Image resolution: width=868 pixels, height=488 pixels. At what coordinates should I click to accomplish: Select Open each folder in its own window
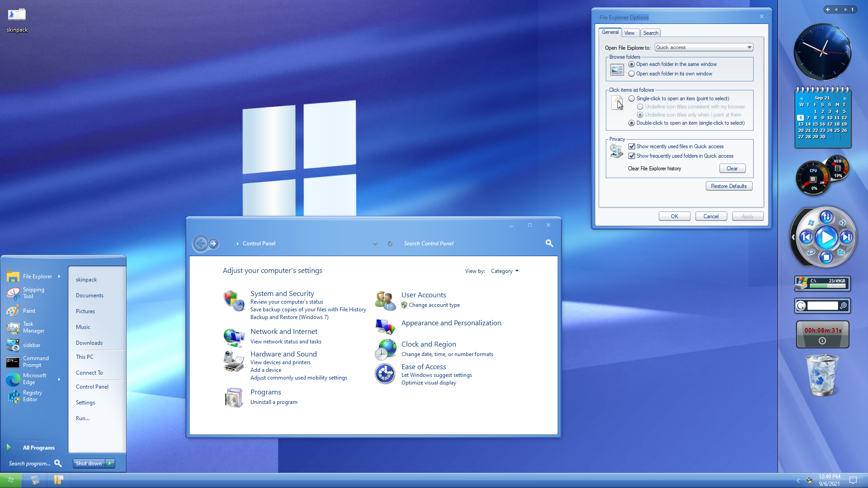pos(632,74)
